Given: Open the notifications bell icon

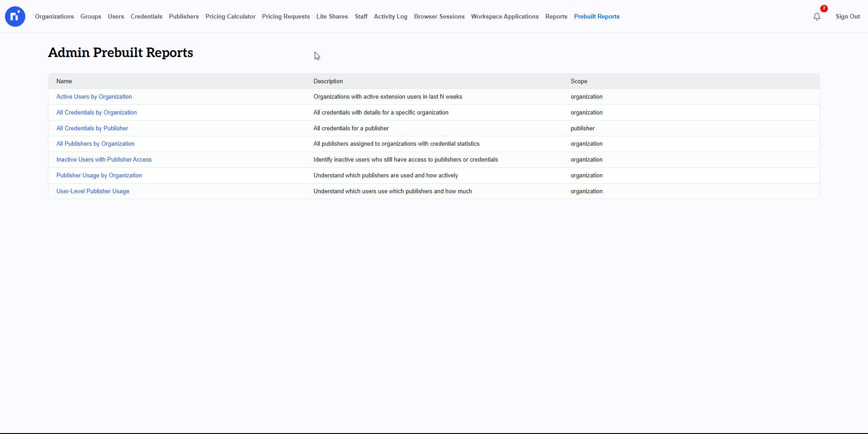Looking at the screenshot, I should click(x=816, y=17).
